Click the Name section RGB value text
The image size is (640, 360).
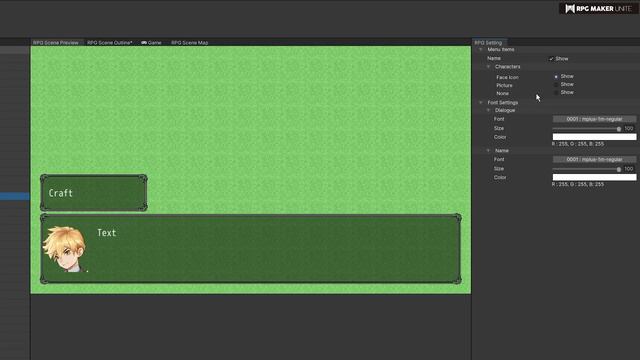point(578,184)
